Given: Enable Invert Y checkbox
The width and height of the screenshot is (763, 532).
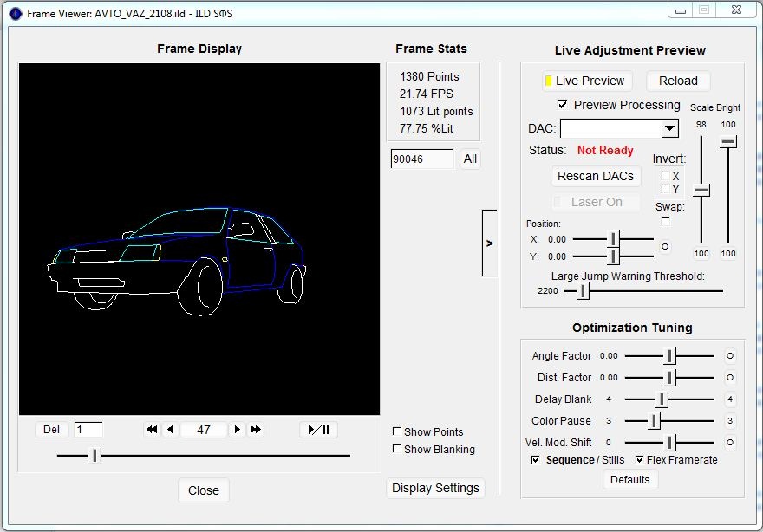Looking at the screenshot, I should [665, 189].
